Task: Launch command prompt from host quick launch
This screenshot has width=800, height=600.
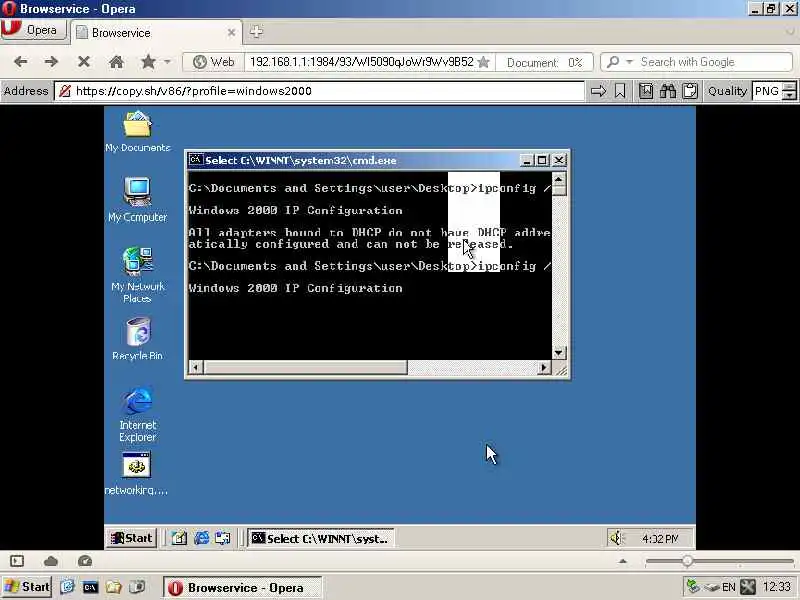Action: tap(90, 587)
